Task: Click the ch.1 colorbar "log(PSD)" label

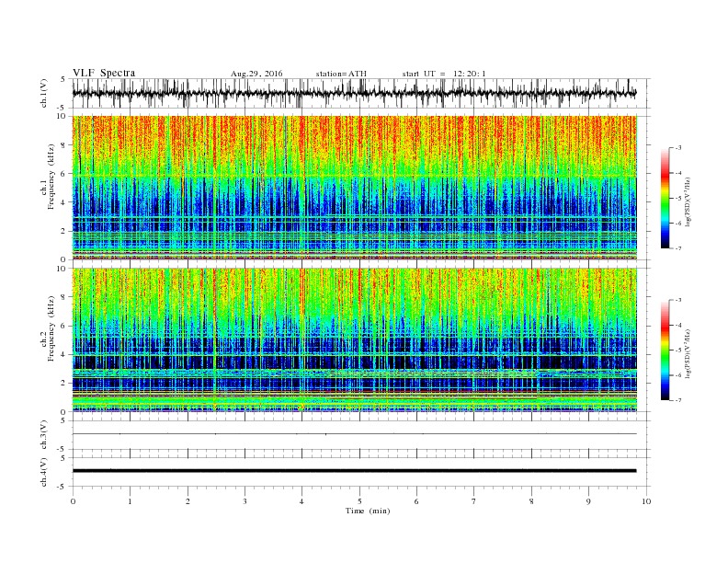Action: coord(688,202)
